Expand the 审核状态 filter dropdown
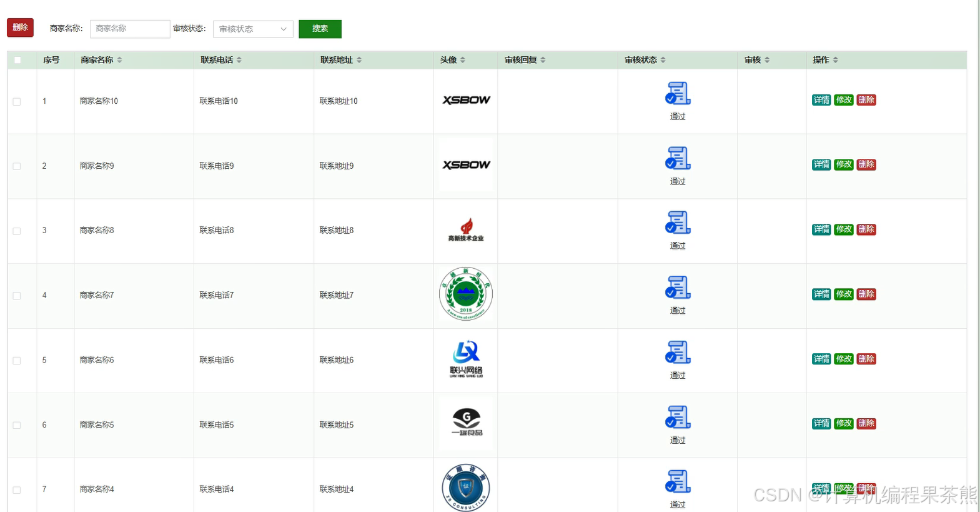This screenshot has width=980, height=512. tap(253, 29)
